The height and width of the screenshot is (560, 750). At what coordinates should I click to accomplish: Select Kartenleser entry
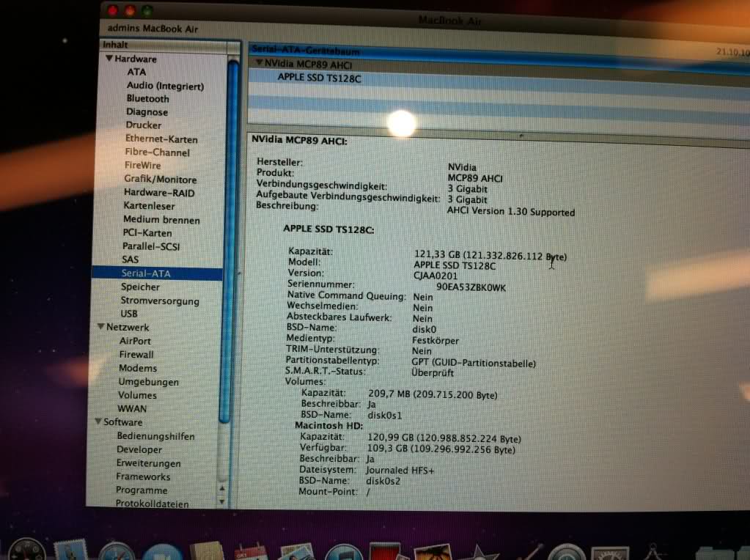tap(150, 206)
